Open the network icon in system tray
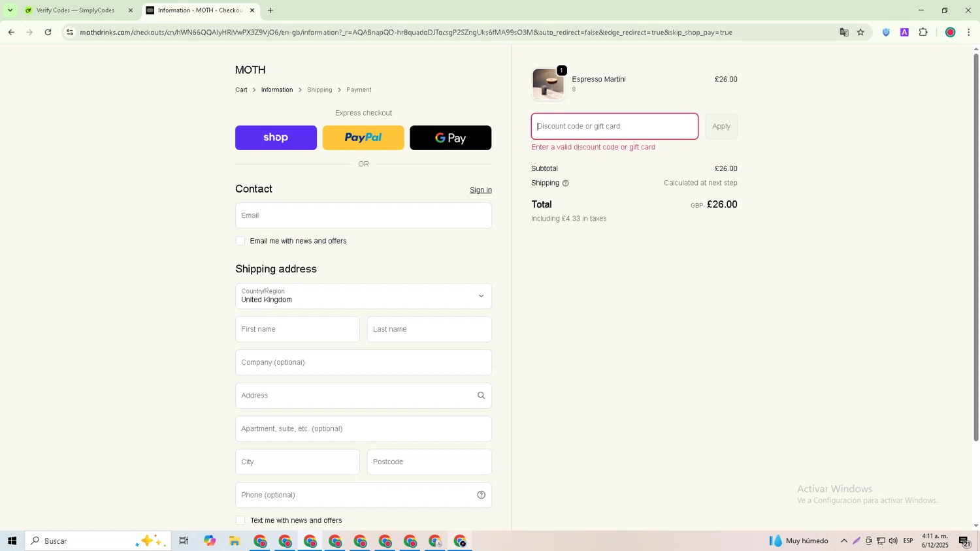 881,541
